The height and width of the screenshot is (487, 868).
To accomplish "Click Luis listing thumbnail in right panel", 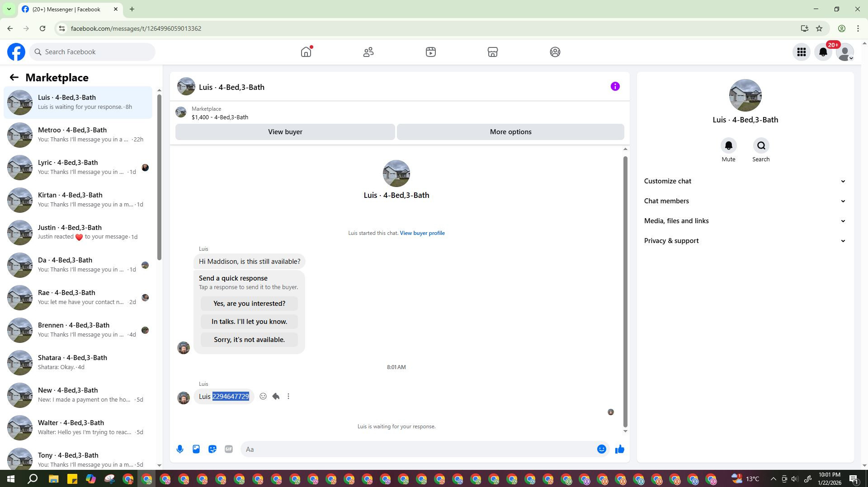I will tap(745, 95).
